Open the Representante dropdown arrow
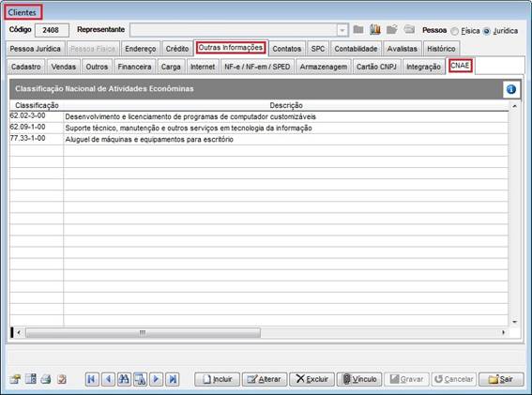 342,30
